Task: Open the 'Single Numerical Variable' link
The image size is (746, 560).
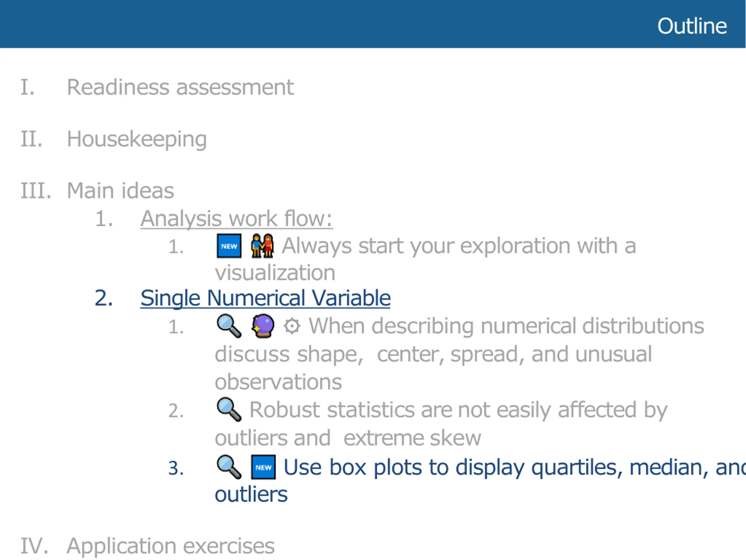Action: (265, 298)
